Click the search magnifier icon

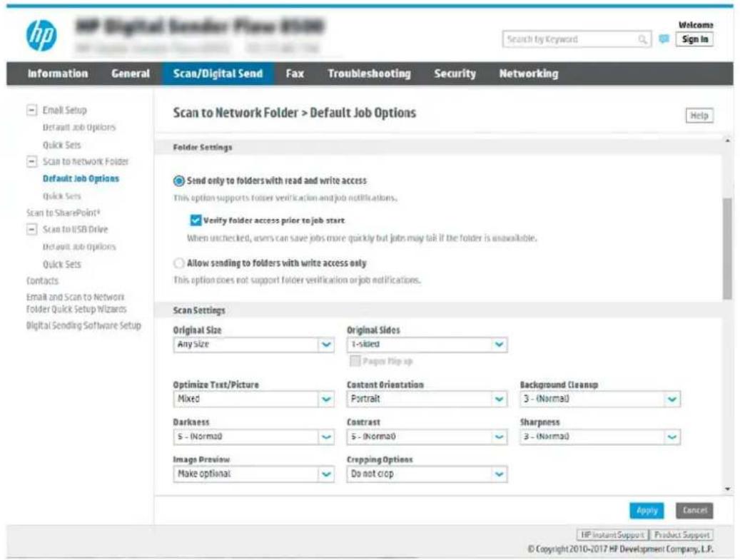pos(642,39)
